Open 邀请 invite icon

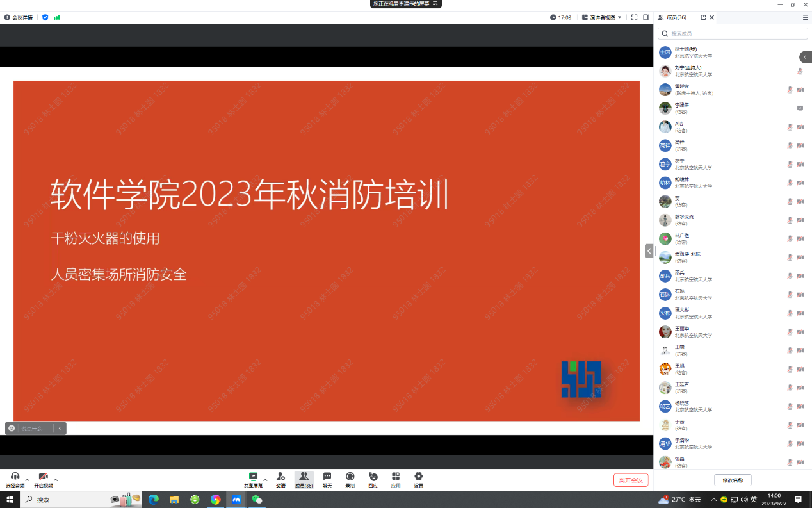[280, 477]
